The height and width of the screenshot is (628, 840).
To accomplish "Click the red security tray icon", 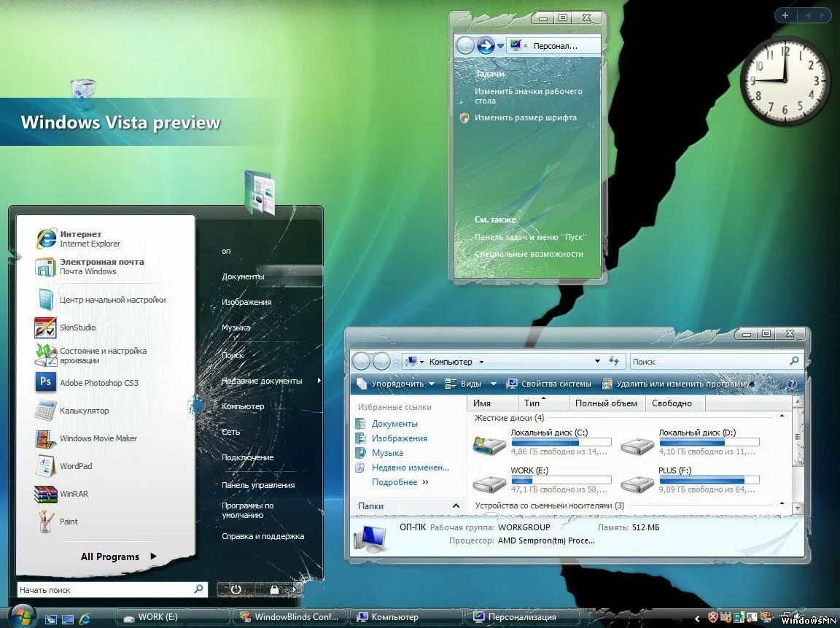I will (712, 617).
